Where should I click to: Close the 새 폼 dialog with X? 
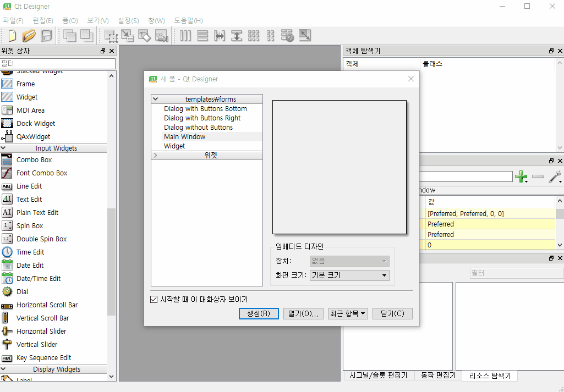click(x=411, y=79)
